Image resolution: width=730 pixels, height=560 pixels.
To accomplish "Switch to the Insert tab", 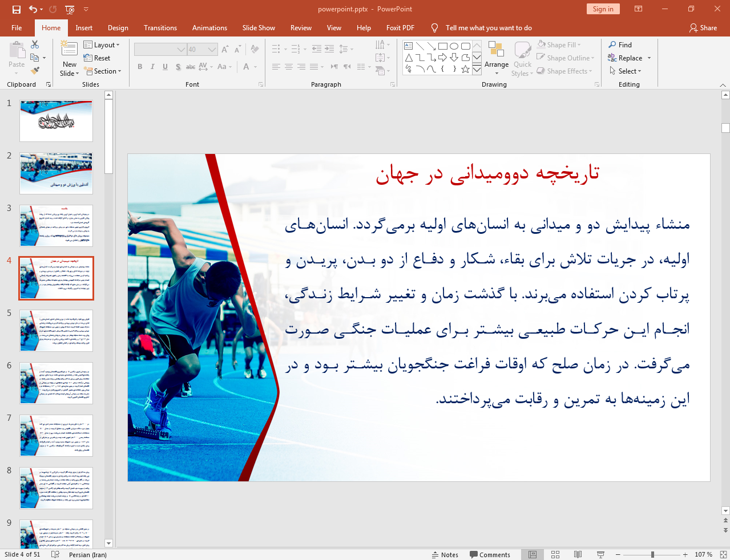I will 84,28.
